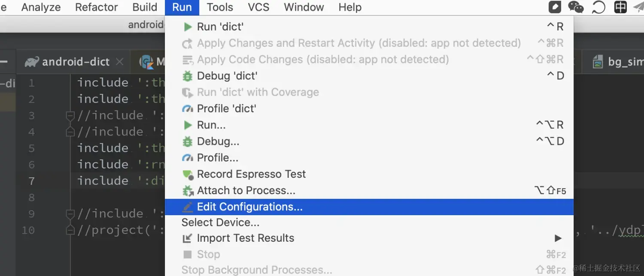Expand Import Test Results submenu arrow

[x=558, y=238]
